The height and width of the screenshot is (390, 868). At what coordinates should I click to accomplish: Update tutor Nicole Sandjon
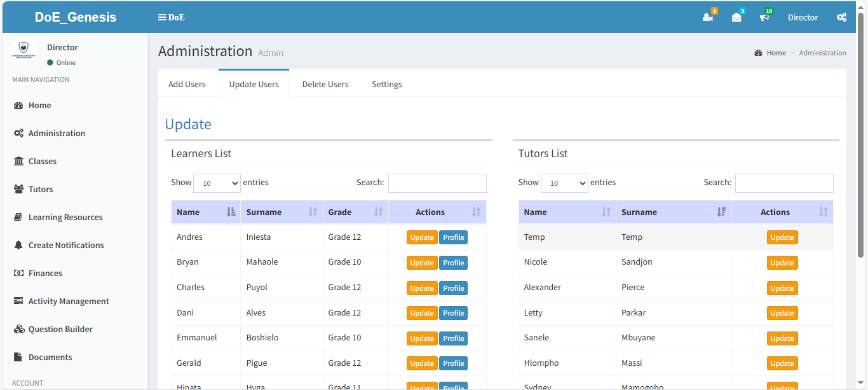(x=782, y=262)
